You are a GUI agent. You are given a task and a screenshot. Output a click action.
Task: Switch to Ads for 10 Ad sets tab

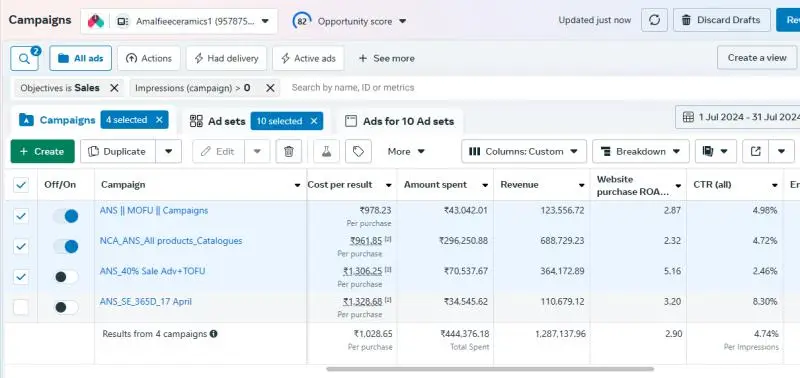point(399,121)
